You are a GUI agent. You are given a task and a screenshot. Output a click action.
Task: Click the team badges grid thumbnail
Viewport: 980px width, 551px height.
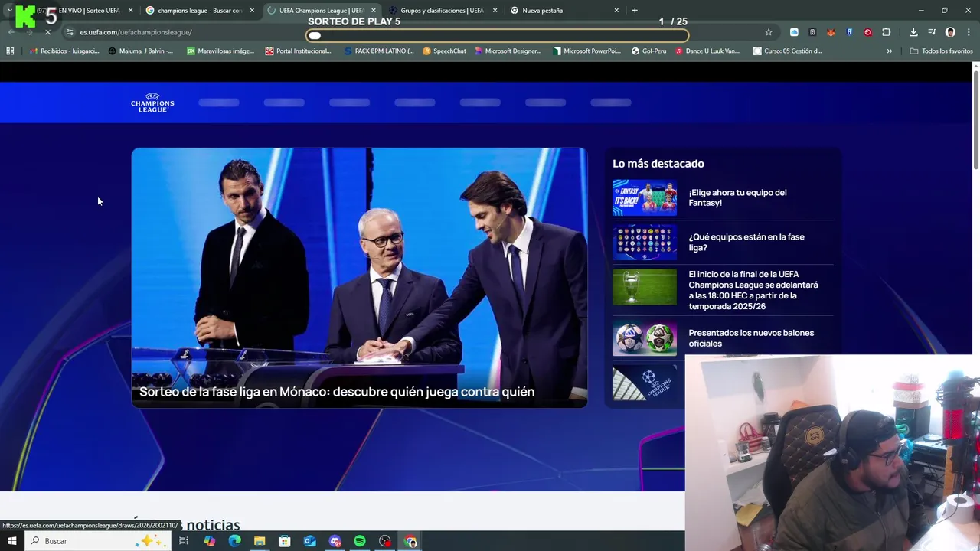[x=645, y=242]
